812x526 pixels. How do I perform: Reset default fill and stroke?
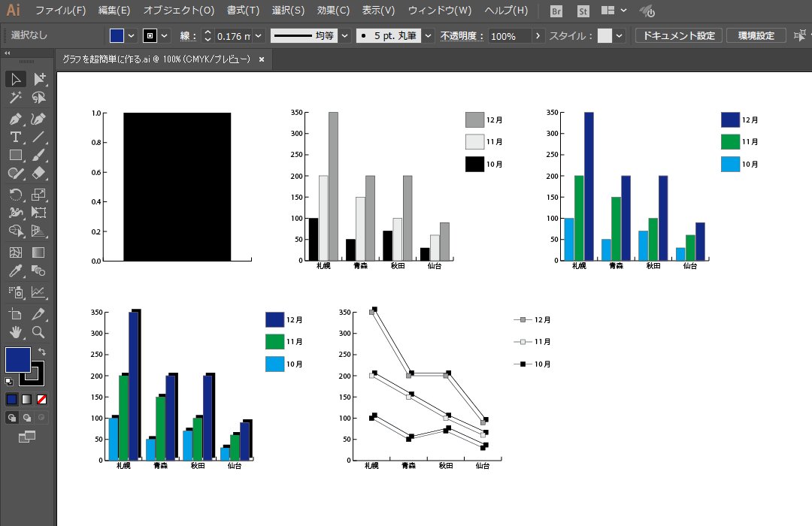click(9, 382)
